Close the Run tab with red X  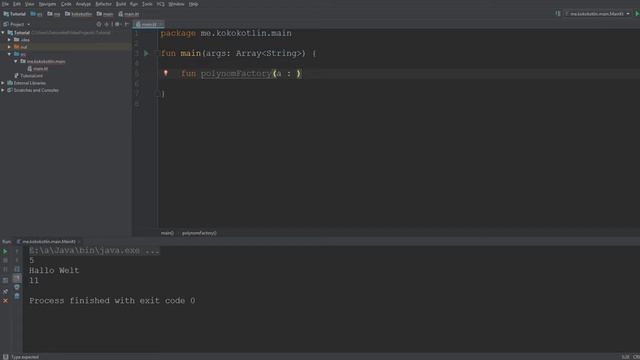pyautogui.click(x=5, y=301)
